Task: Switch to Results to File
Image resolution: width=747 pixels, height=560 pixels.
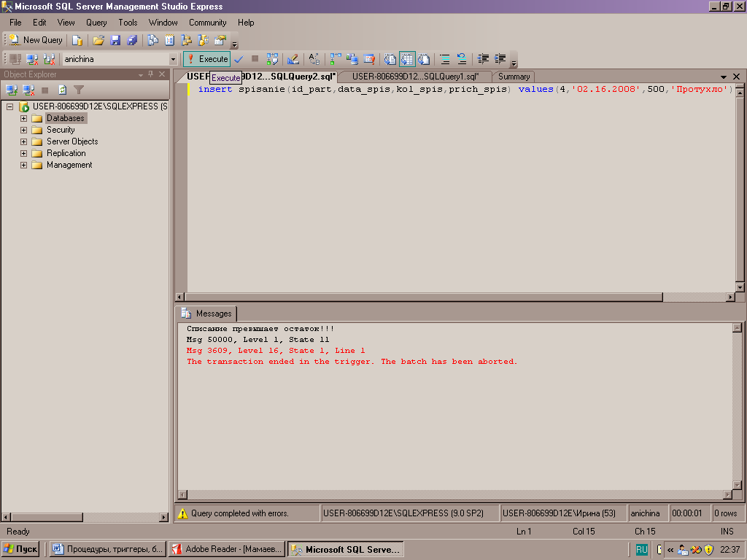Action: pyautogui.click(x=424, y=59)
